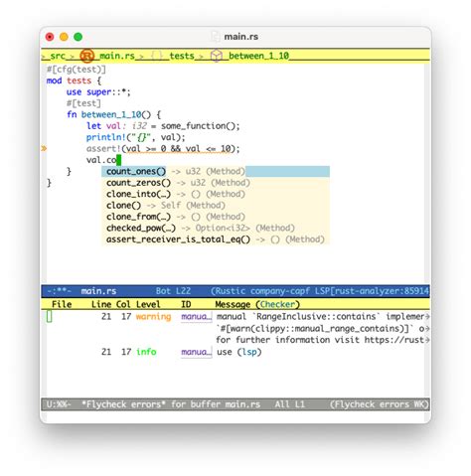This screenshot has height=476, width=471.
Task: Click the fn between_1_10() definition
Action: (113, 114)
